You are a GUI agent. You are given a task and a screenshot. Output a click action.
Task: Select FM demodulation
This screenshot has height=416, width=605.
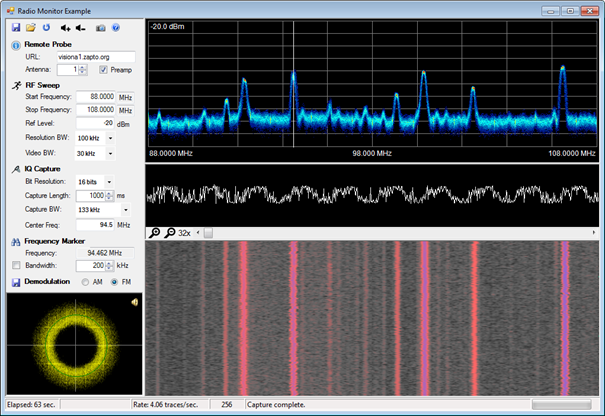[116, 282]
